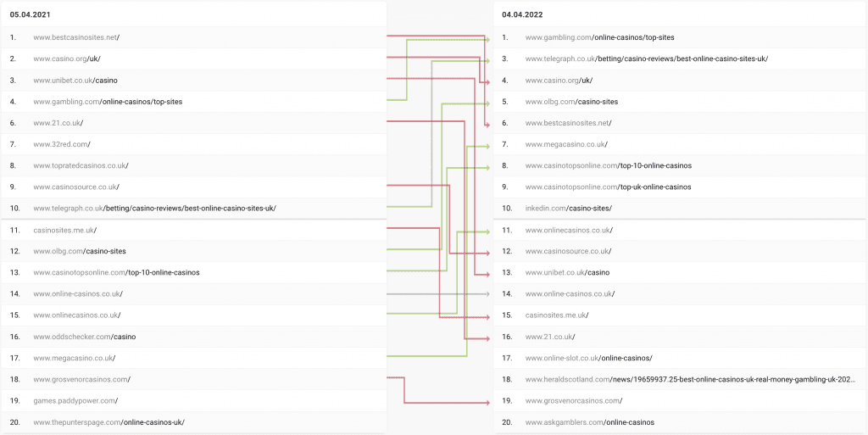Click www.21.co.uk in the 2021 list
Screen dimensions: 868x435
[58, 123]
